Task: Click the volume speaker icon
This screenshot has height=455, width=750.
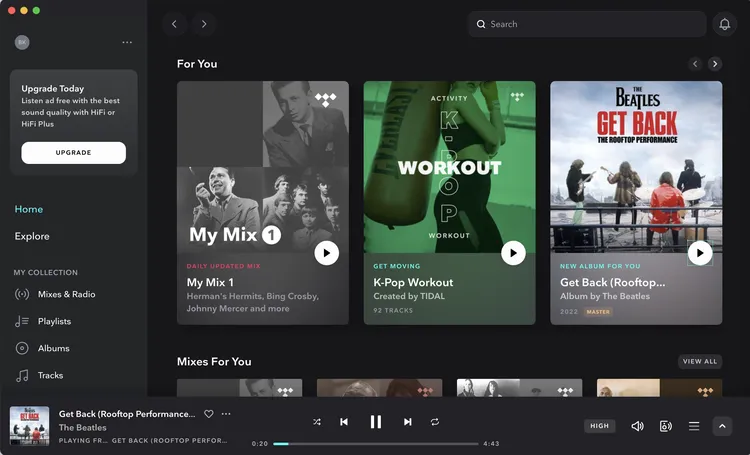Action: coord(637,426)
